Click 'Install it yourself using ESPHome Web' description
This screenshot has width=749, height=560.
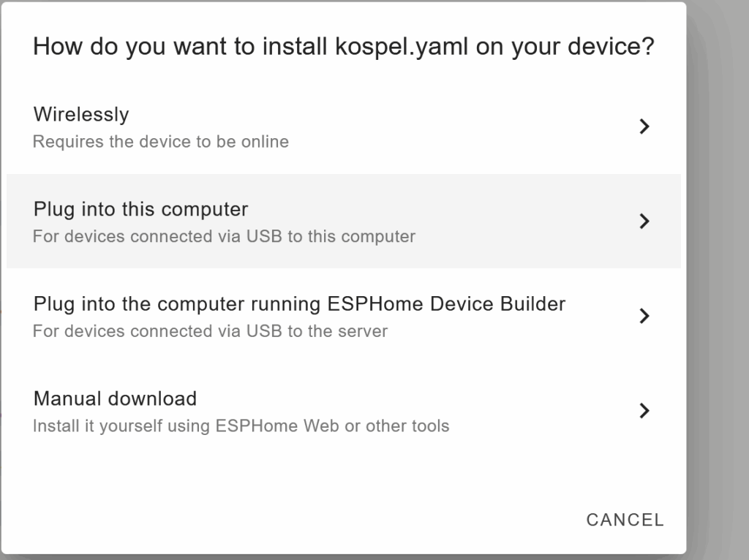[x=241, y=425]
